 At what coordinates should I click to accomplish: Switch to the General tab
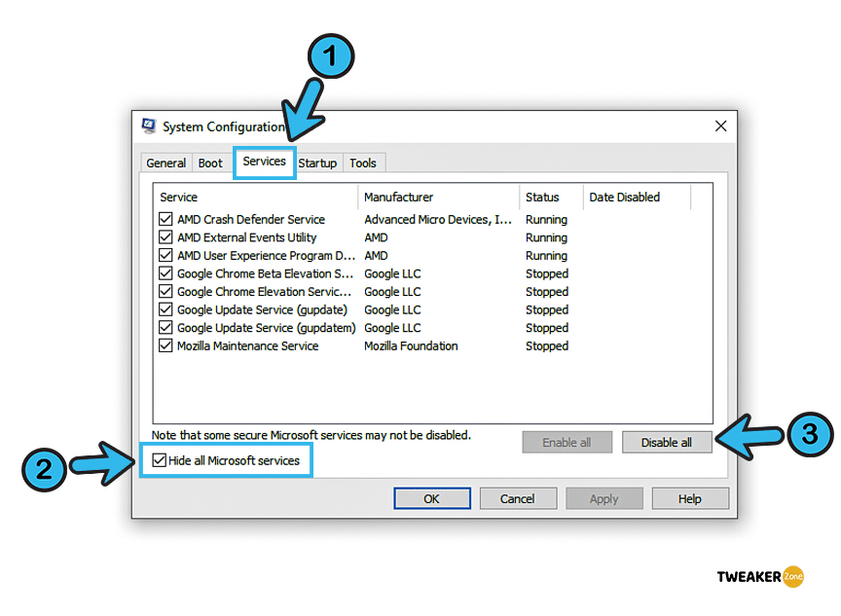click(x=165, y=163)
